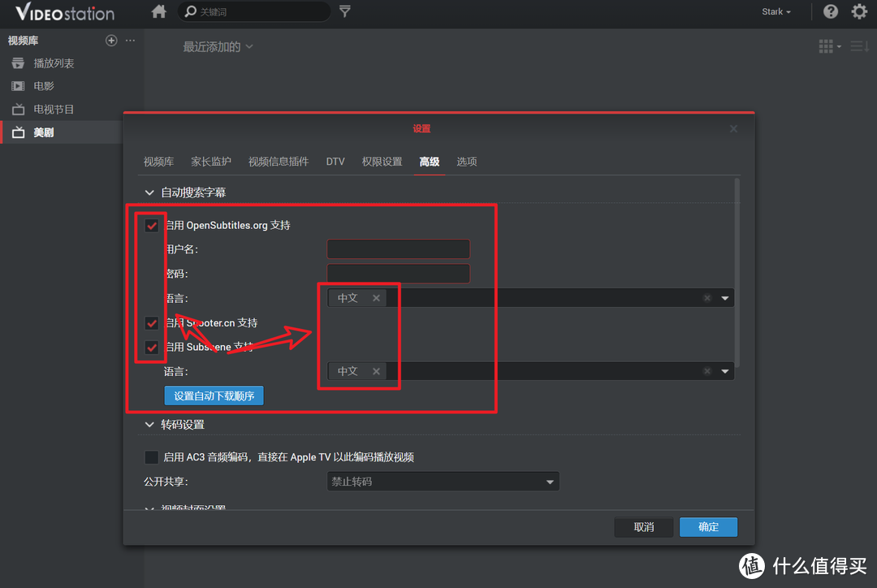Remove the 中文 tag in Subscene language
877x588 pixels.
click(x=377, y=371)
